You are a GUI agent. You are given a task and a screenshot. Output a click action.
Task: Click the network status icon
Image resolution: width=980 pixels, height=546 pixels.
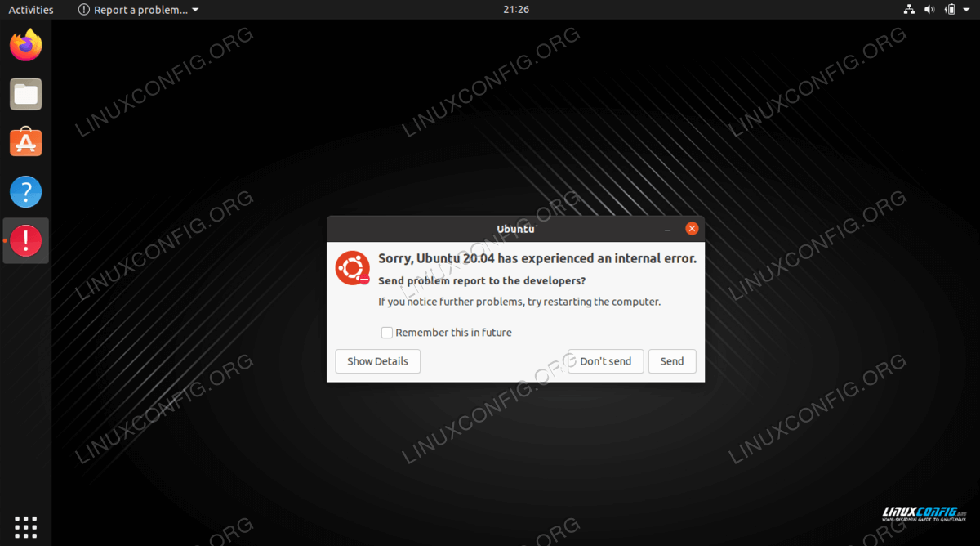click(x=910, y=10)
